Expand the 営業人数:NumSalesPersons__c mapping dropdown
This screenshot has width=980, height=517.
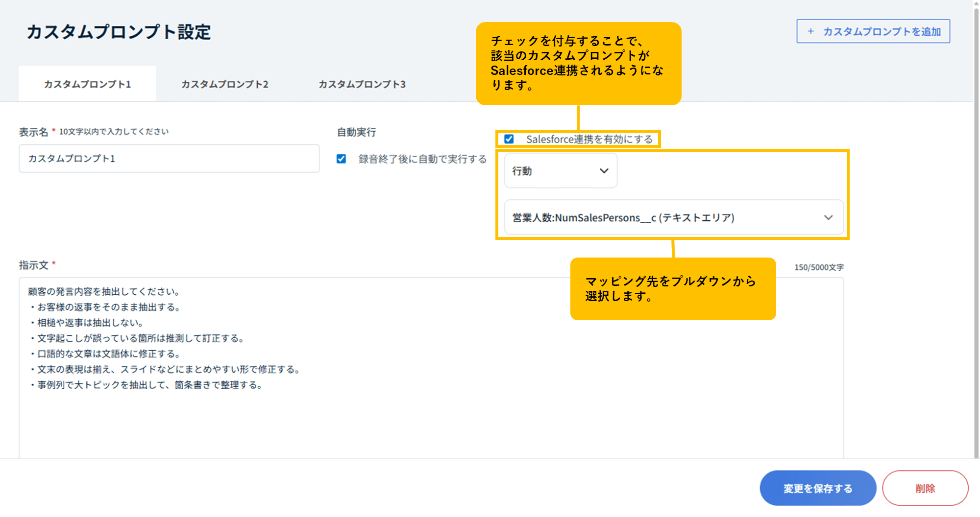click(673, 217)
